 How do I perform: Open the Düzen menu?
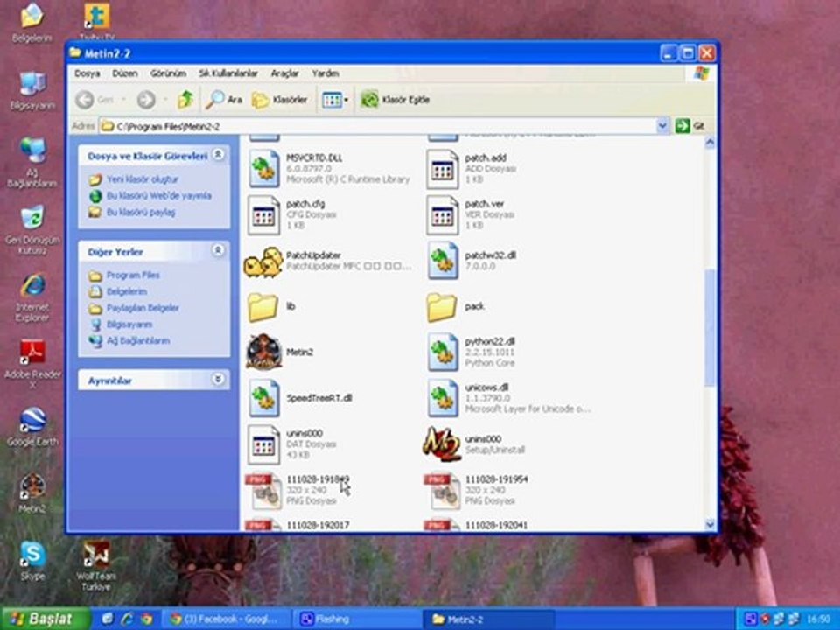click(125, 73)
